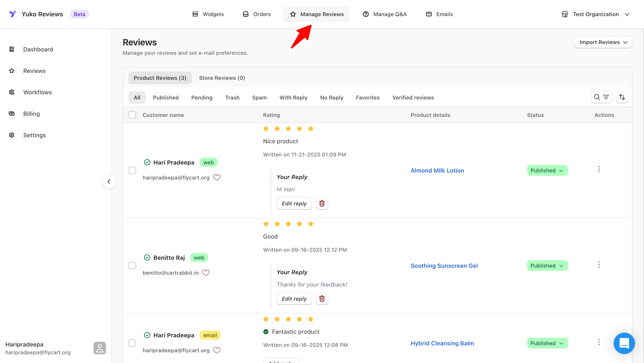Open Workflows in the left sidebar
The height and width of the screenshot is (363, 644).
pos(37,92)
